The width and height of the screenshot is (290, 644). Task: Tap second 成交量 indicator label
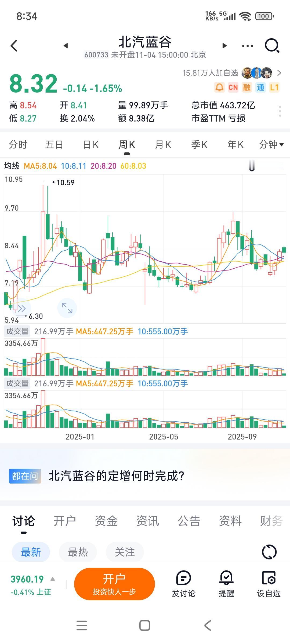pos(17,383)
